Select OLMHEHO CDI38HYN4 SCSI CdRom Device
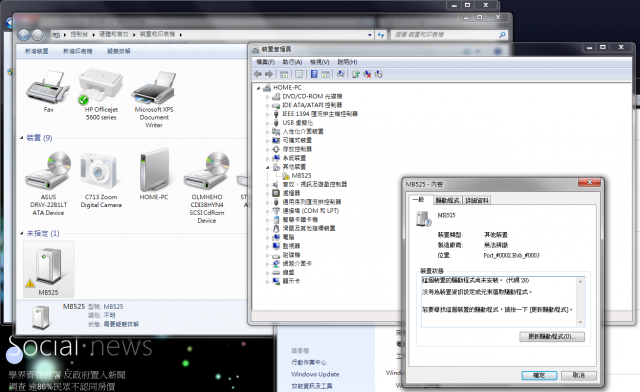Screen dimensions: 640x392 207,188
